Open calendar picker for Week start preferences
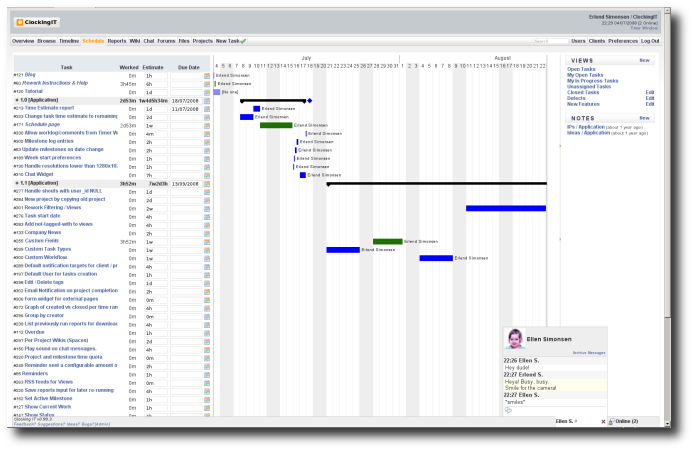The height and width of the screenshot is (451, 694). 207,159
